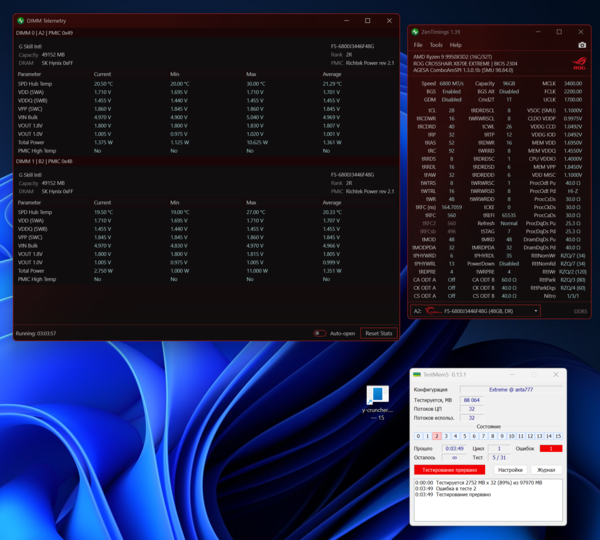Click the 'Parameter' column header for DIMM 1
The height and width of the screenshot is (540, 600).
pos(29,203)
